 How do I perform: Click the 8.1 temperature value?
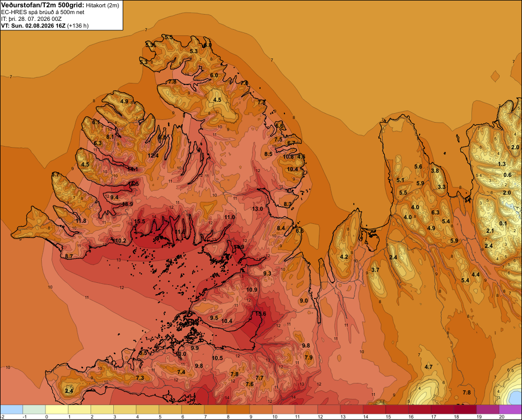[x=110, y=137]
